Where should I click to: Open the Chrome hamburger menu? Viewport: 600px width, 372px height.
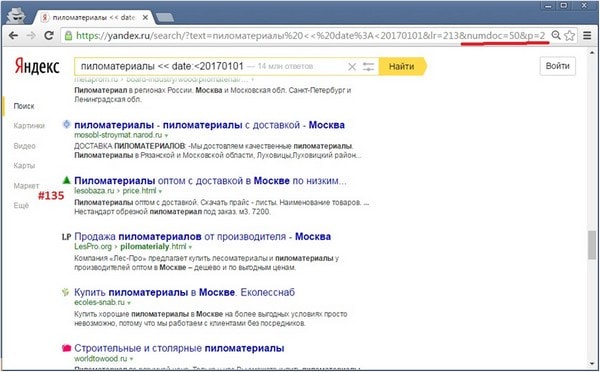tap(587, 36)
